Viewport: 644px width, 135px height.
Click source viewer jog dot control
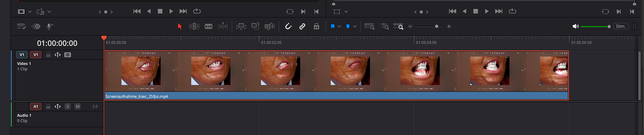coord(106,12)
